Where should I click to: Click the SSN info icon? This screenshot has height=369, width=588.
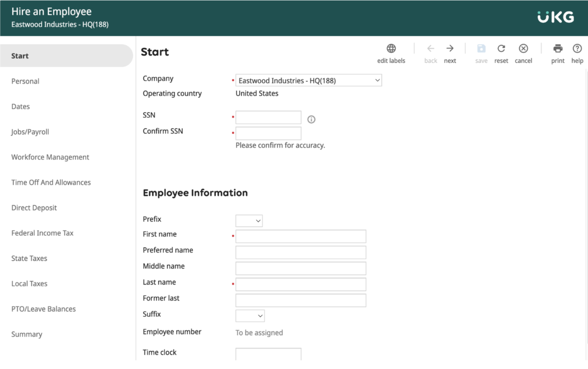[x=311, y=119]
